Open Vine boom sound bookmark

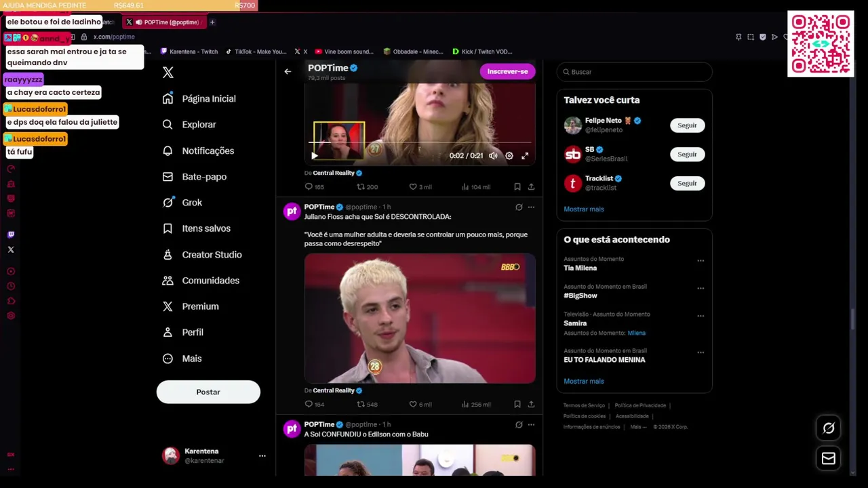tap(344, 52)
